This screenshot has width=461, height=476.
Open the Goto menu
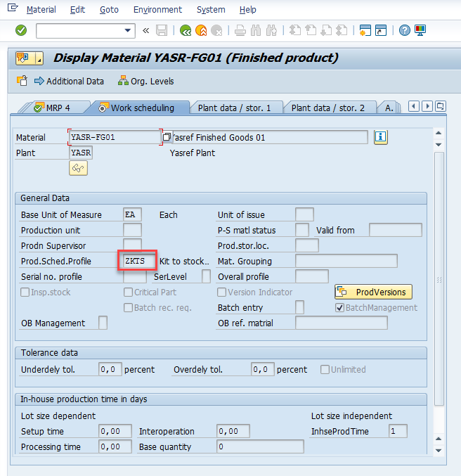click(109, 10)
